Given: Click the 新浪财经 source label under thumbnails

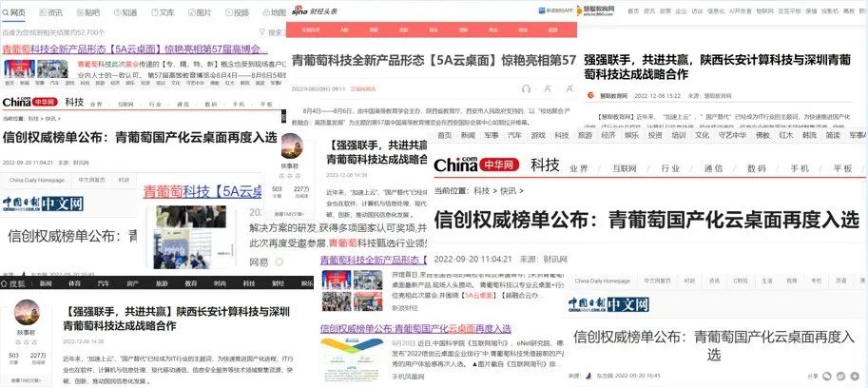Looking at the screenshot, I should click(405, 308).
